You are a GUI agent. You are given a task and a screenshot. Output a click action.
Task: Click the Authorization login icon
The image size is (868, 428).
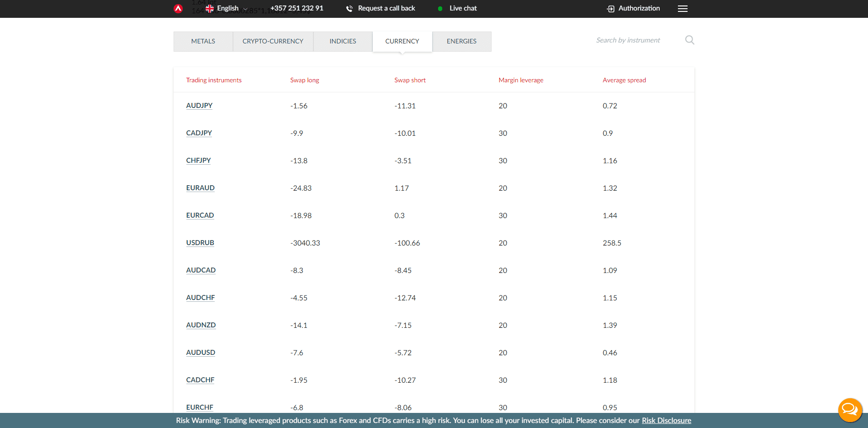click(x=610, y=9)
